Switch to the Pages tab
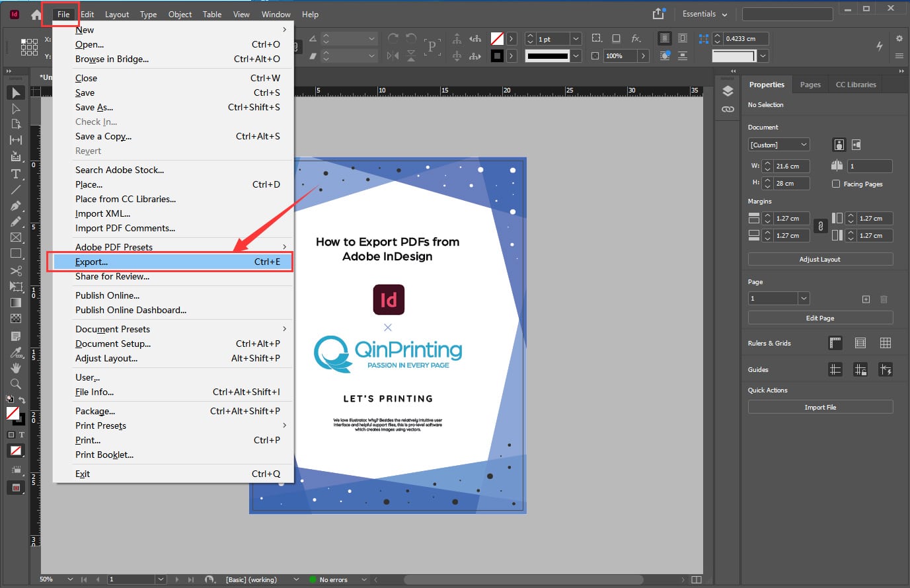910x588 pixels. (810, 85)
